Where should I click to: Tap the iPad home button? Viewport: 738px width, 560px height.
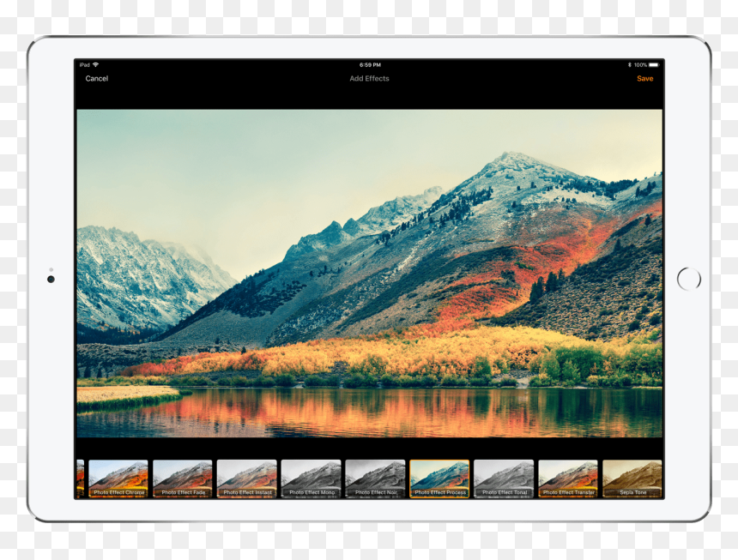point(689,279)
